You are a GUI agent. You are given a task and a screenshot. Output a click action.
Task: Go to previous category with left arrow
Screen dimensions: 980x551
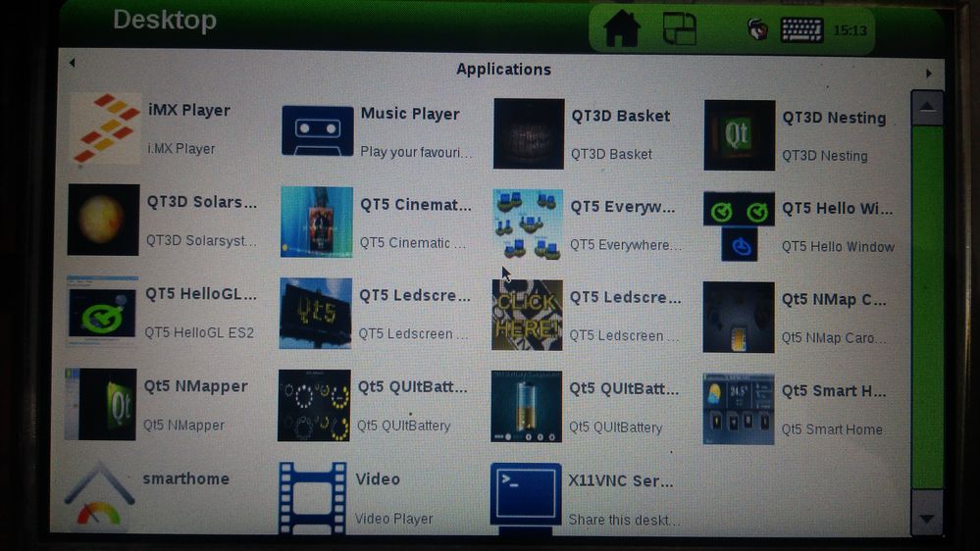[x=73, y=63]
